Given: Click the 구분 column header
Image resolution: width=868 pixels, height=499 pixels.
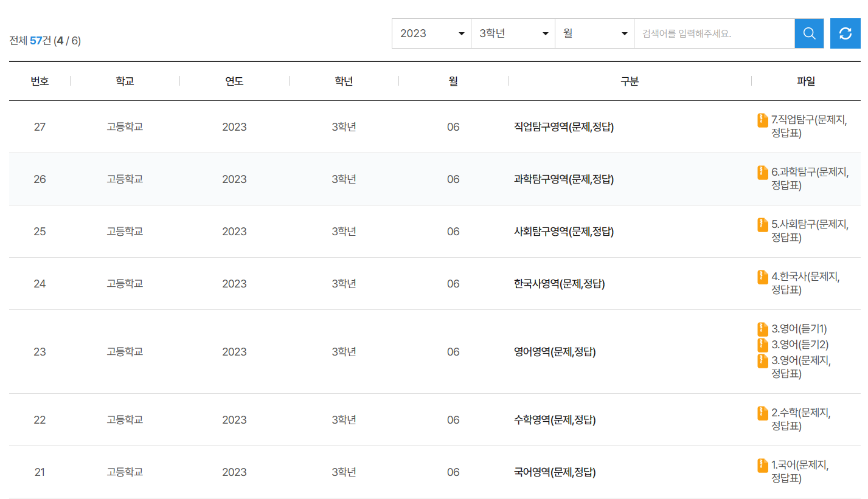Looking at the screenshot, I should click(630, 80).
